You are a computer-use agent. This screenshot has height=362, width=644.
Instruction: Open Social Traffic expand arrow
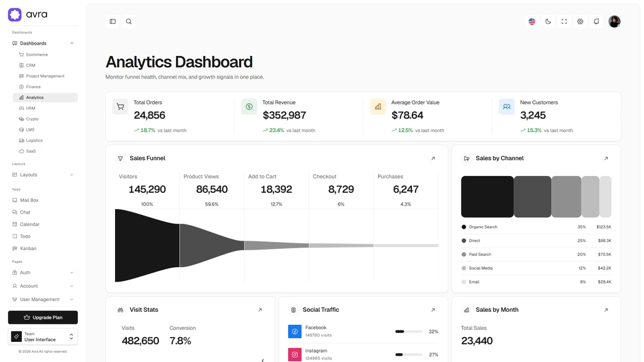tap(433, 310)
